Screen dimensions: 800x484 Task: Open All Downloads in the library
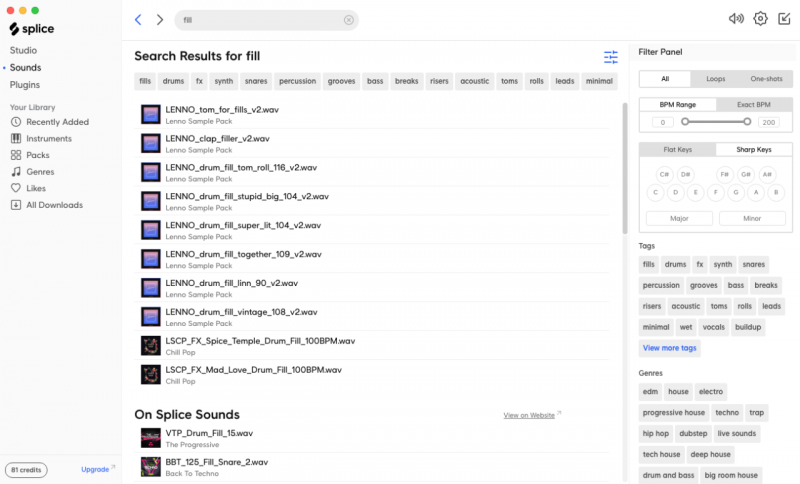pos(46,205)
